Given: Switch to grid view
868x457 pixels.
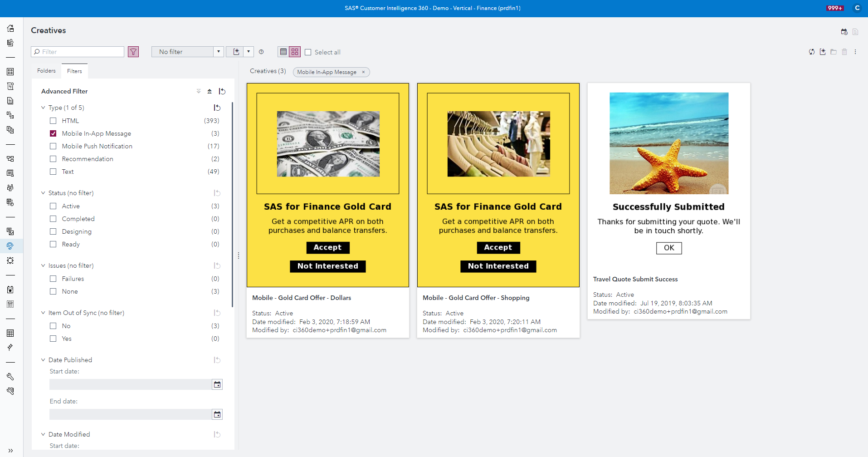Looking at the screenshot, I should (x=295, y=52).
